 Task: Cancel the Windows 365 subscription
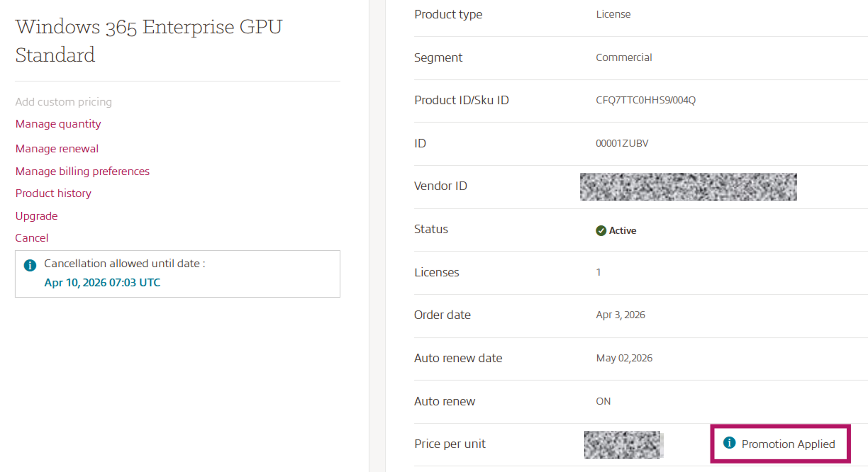pyautogui.click(x=32, y=238)
